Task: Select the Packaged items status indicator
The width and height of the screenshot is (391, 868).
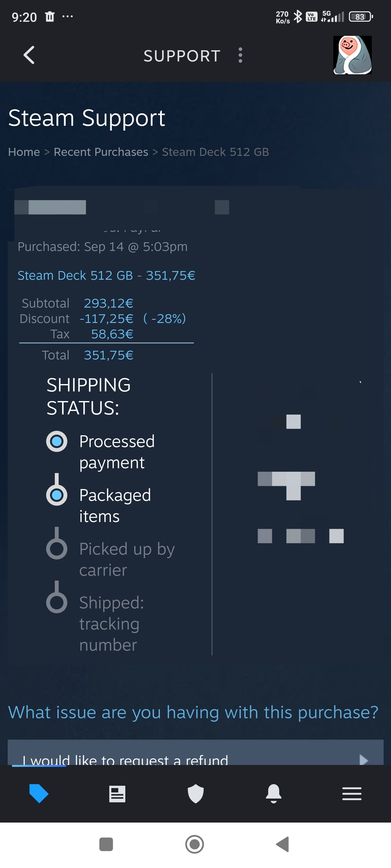Action: 57,495
